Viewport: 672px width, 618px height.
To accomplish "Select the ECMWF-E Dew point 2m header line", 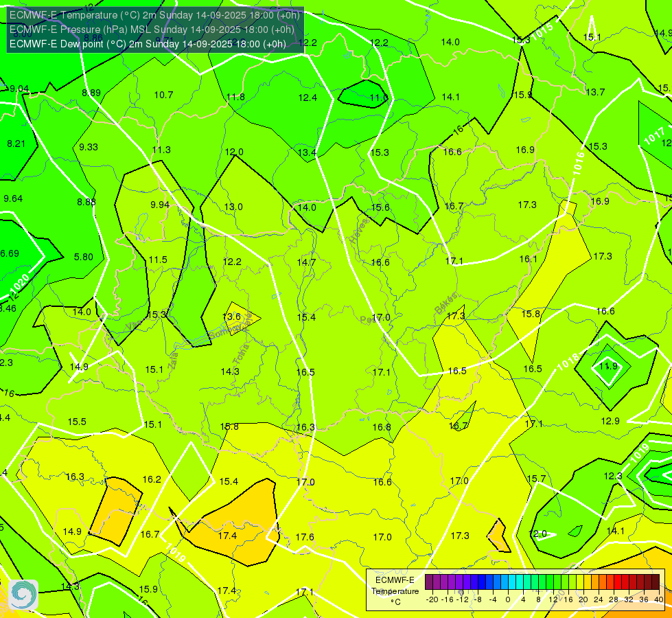I will point(148,44).
